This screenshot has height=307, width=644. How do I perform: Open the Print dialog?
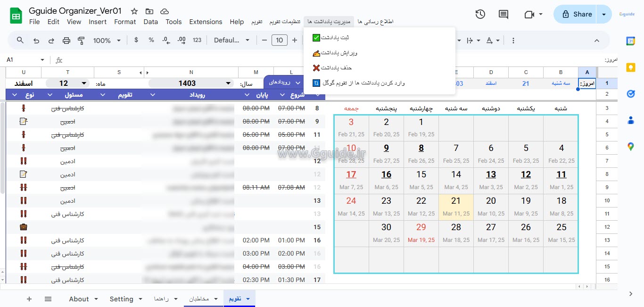66,40
